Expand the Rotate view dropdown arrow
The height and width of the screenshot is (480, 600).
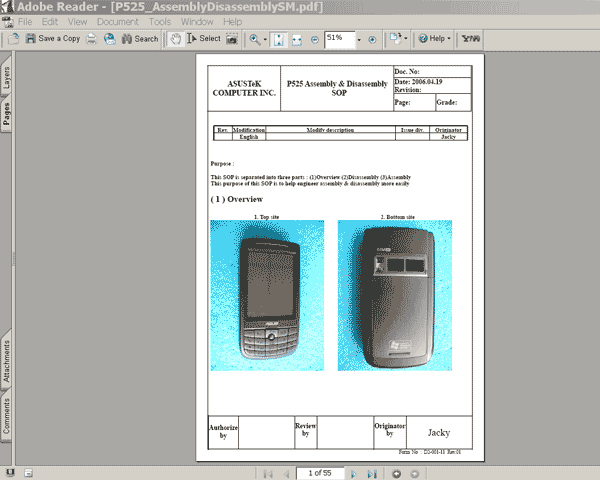click(406, 39)
